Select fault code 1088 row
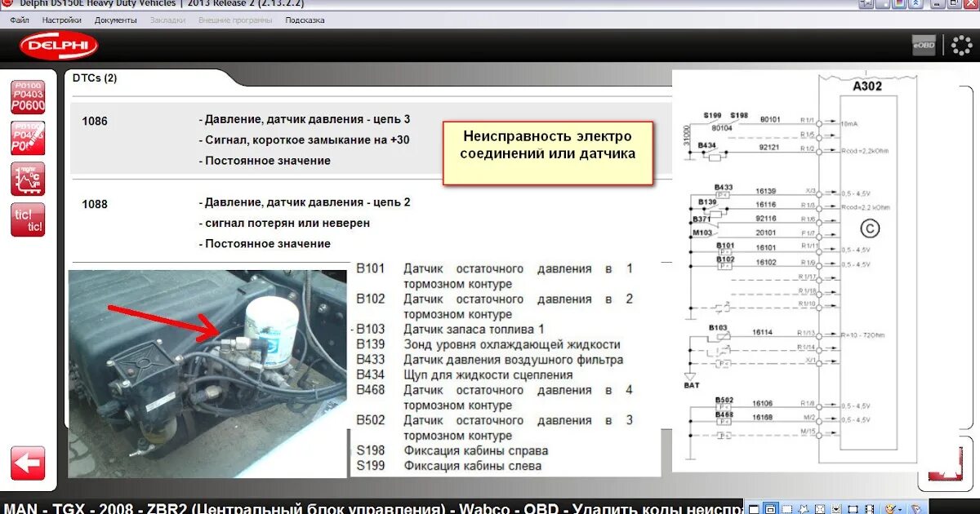Viewport: 980px width, 514px height. (372, 222)
